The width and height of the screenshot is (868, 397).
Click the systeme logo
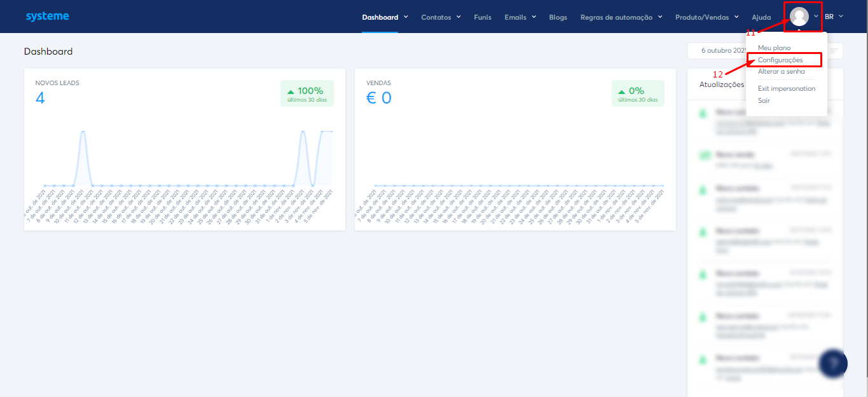(x=48, y=16)
